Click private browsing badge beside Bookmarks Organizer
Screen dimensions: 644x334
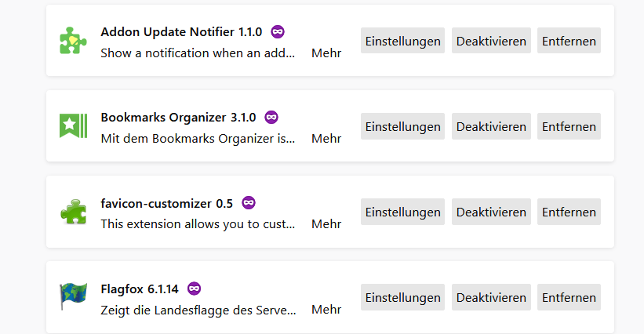[271, 117]
